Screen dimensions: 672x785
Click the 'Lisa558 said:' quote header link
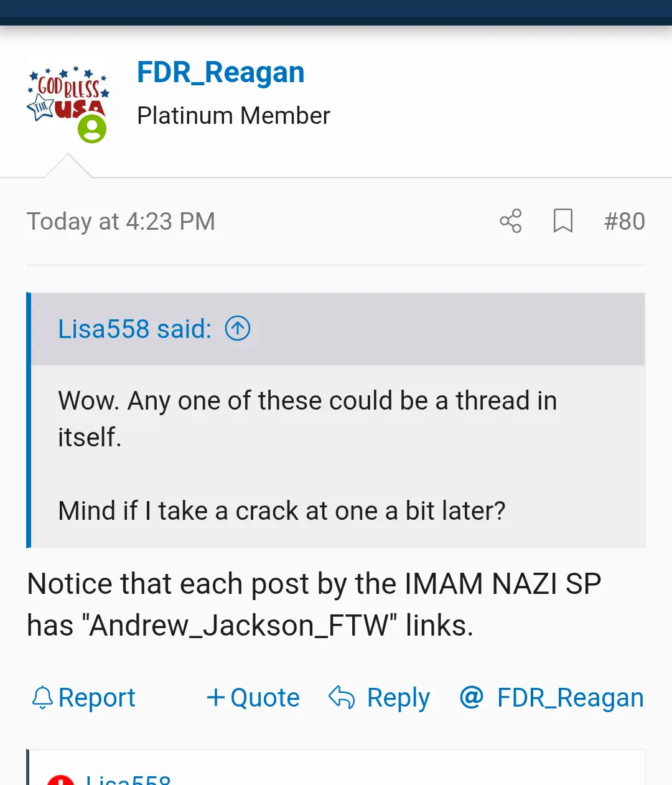point(134,329)
